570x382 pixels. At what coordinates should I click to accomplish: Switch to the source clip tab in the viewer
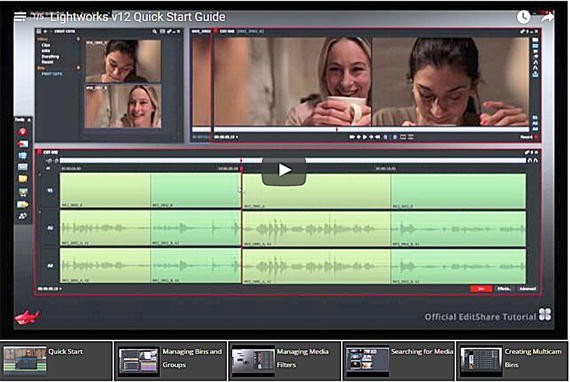pyautogui.click(x=201, y=32)
